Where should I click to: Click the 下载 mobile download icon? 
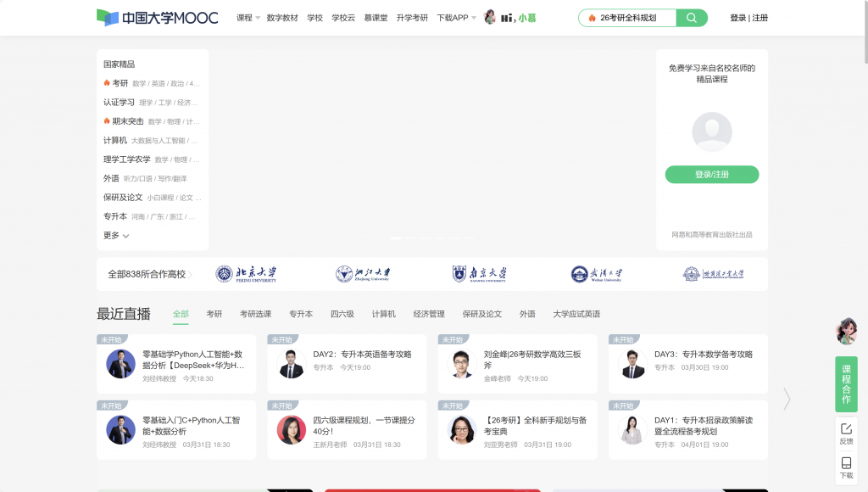pyautogui.click(x=846, y=467)
